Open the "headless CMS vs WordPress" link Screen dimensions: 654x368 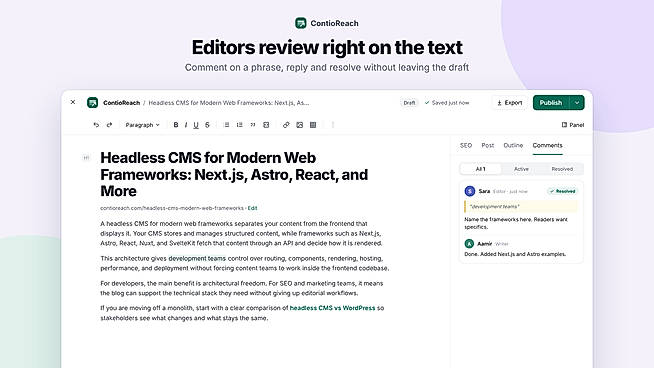click(x=332, y=308)
